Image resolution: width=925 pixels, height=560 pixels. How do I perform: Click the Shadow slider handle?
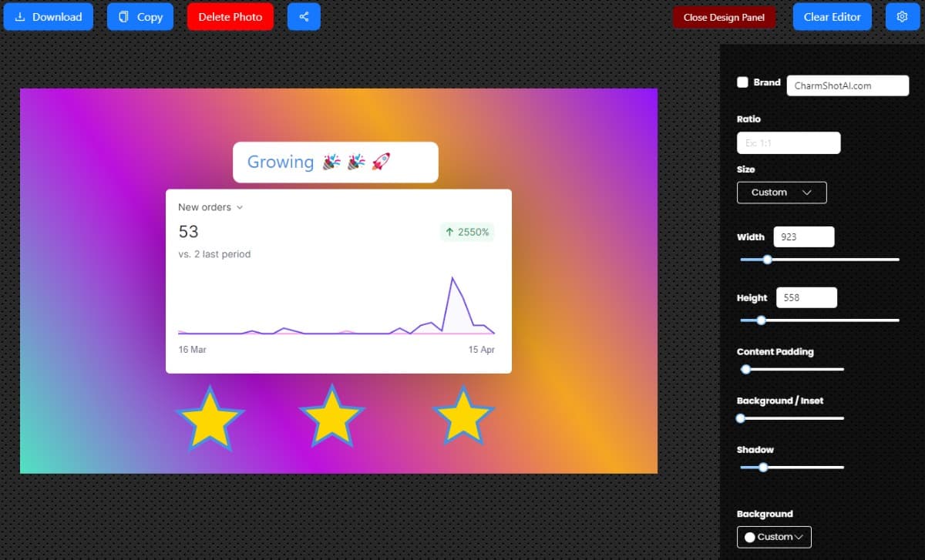(763, 467)
